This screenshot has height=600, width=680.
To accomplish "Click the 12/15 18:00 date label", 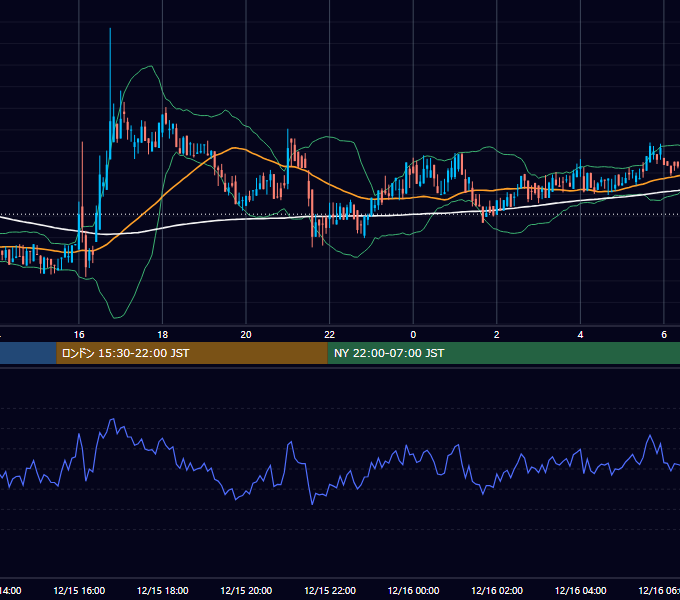I will point(163,590).
